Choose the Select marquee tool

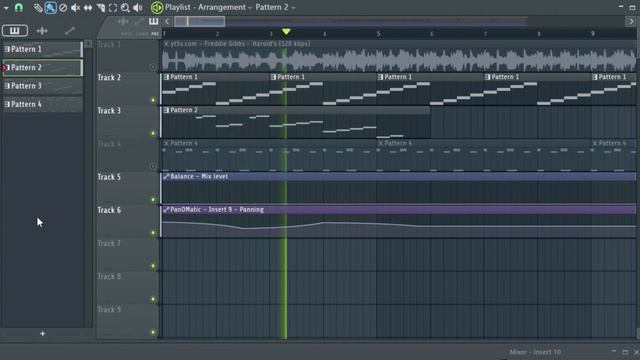point(113,7)
